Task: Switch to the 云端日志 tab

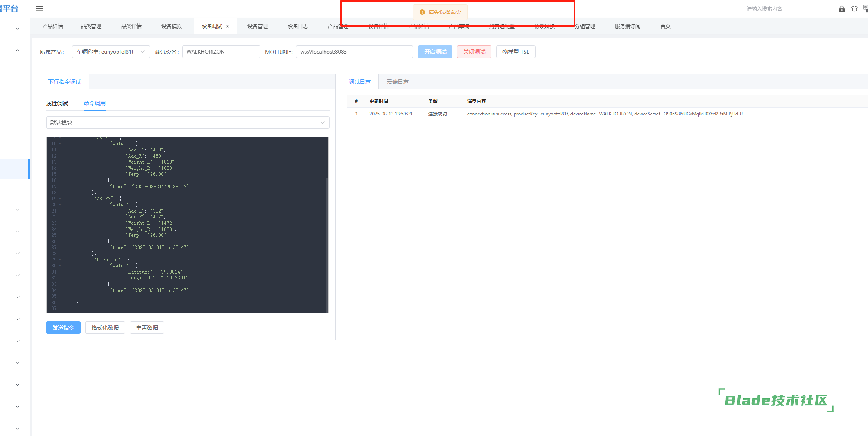Action: point(398,82)
